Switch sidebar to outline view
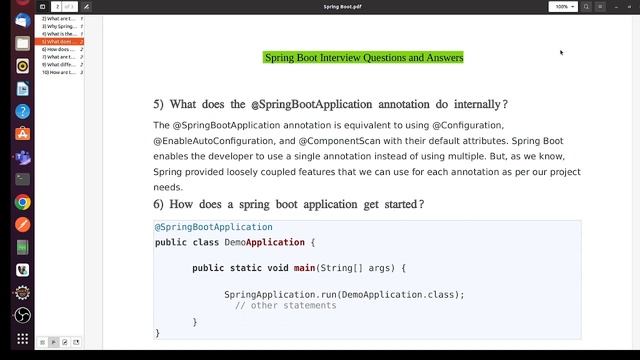Screen dimensions: 640x360 tap(53, 342)
